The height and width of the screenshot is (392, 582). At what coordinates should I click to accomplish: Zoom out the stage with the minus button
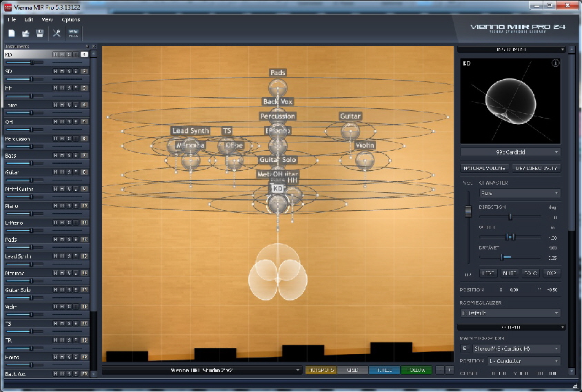(x=439, y=370)
